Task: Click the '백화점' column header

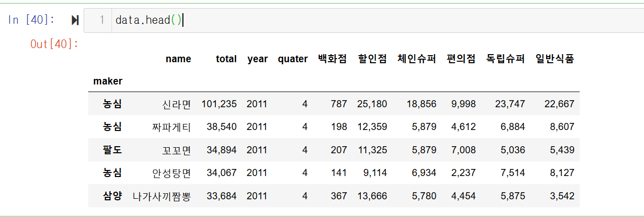Action: tap(332, 59)
